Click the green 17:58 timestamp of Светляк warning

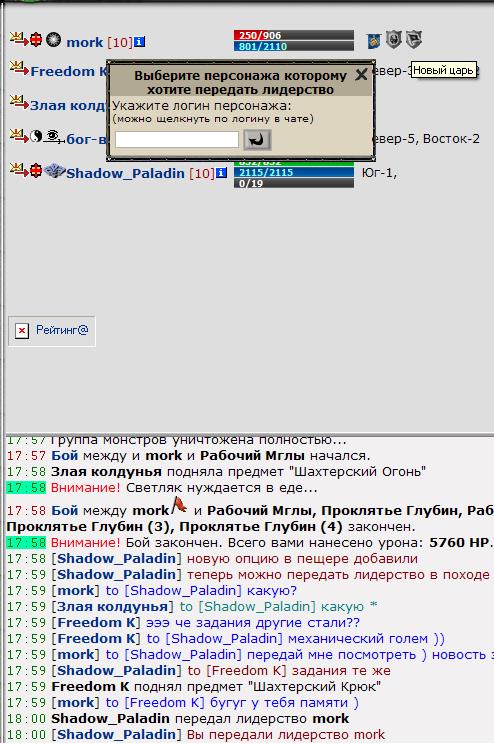(x=26, y=488)
